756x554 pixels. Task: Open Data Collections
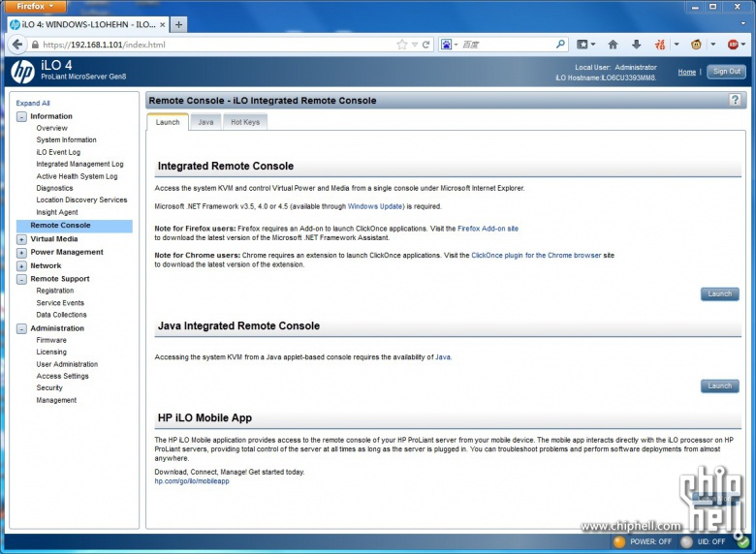point(62,315)
